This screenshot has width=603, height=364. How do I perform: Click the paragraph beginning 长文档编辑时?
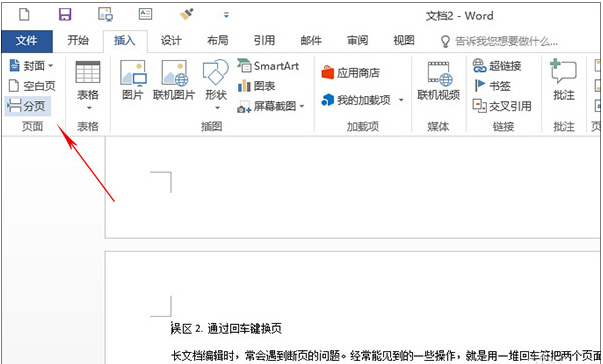click(386, 356)
